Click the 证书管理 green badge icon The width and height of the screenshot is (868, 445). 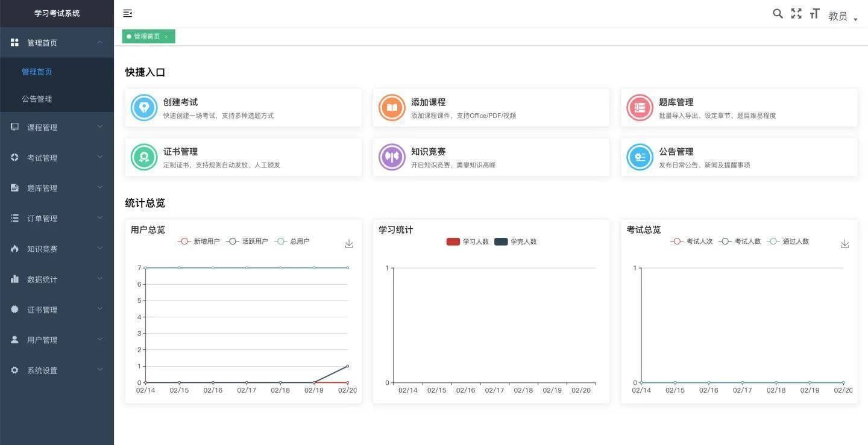pyautogui.click(x=143, y=157)
